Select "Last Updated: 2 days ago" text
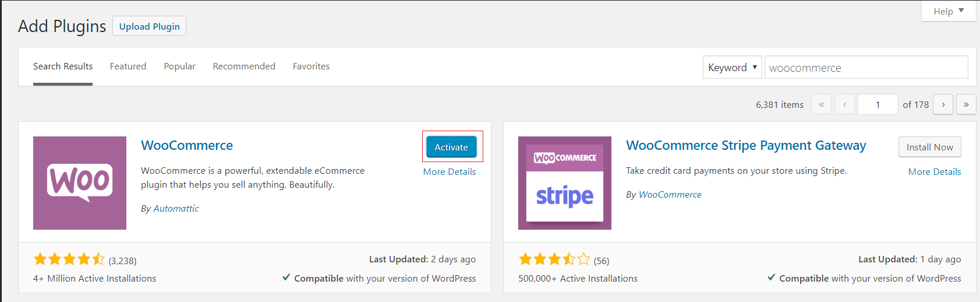The image size is (980, 302). click(423, 259)
